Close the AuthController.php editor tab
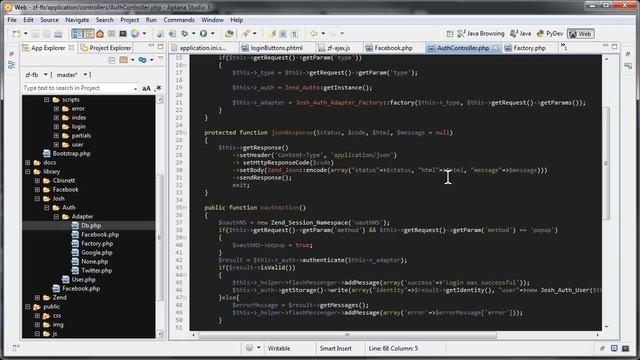640x360 pixels. 495,48
